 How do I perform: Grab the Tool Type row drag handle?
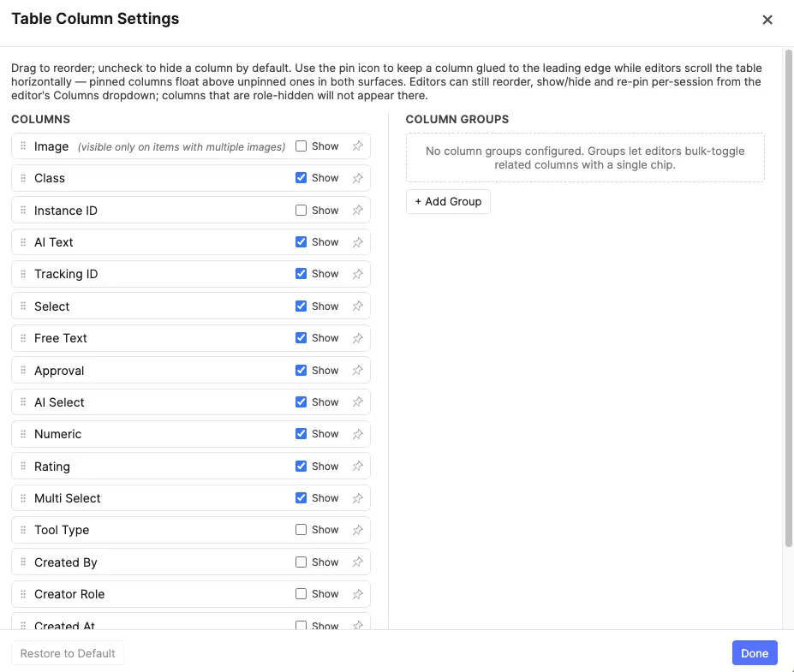[x=23, y=530]
